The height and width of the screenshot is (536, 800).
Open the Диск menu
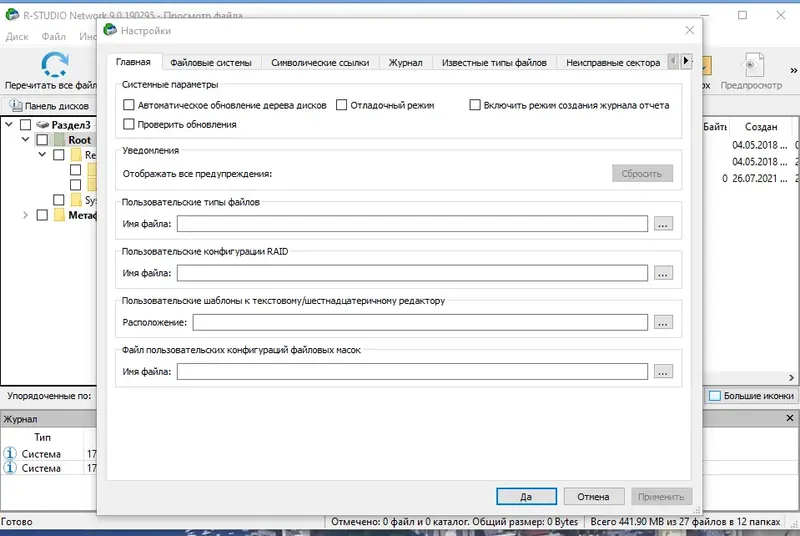(x=17, y=37)
